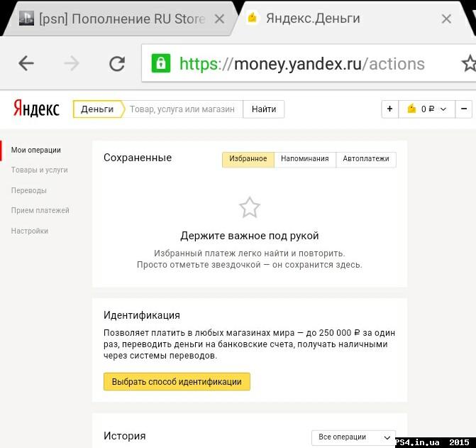Expand the wallet balance 0 ₽ dropdown
476x448 pixels.
(x=426, y=109)
